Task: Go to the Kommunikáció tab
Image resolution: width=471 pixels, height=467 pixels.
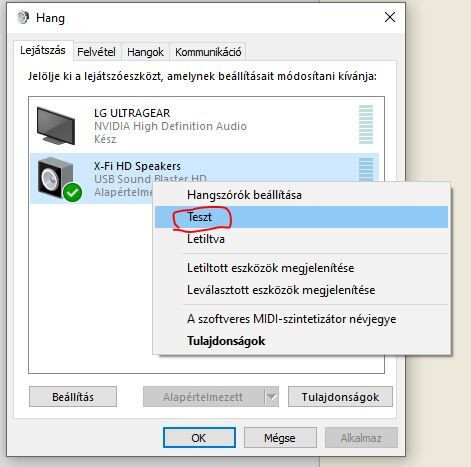Action: (x=208, y=52)
